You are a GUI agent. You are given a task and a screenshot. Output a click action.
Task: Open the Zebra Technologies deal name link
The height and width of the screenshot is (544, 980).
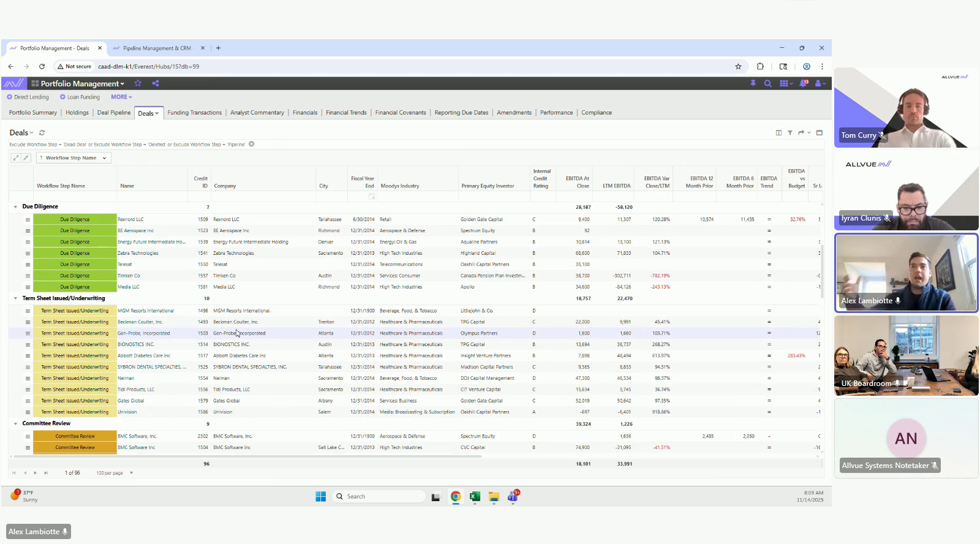[138, 253]
